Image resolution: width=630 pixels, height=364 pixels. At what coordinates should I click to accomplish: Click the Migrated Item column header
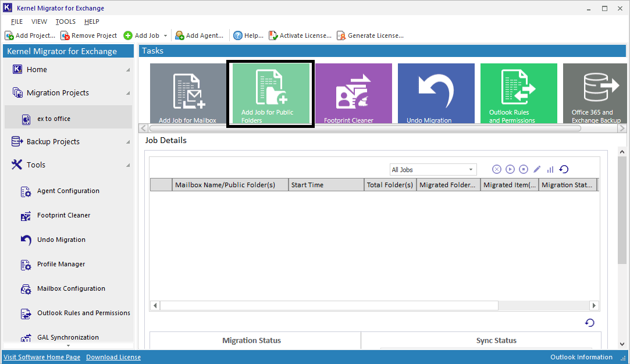tap(510, 185)
